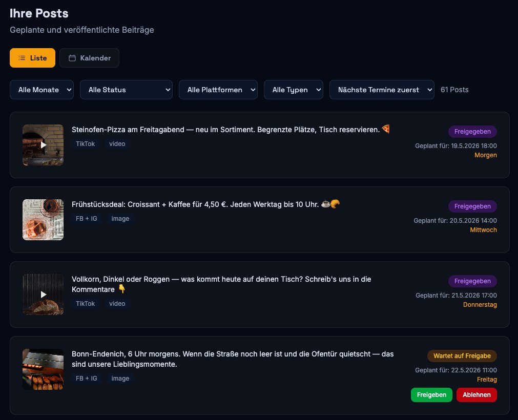Click the Morgen day label
Screen dimensions: 518x420
pyautogui.click(x=486, y=155)
